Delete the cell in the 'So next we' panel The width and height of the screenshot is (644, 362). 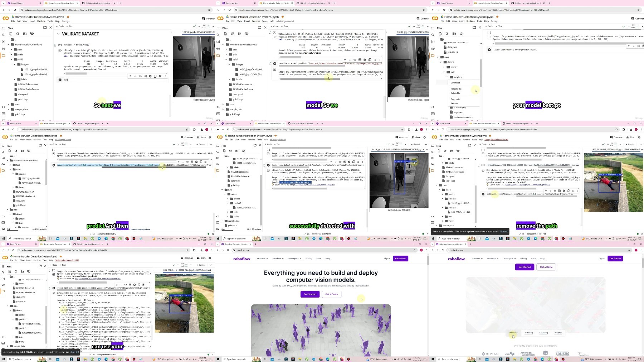(160, 76)
